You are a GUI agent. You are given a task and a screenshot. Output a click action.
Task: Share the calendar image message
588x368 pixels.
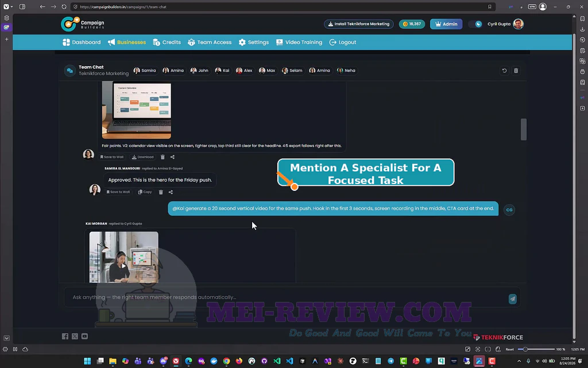(x=172, y=157)
